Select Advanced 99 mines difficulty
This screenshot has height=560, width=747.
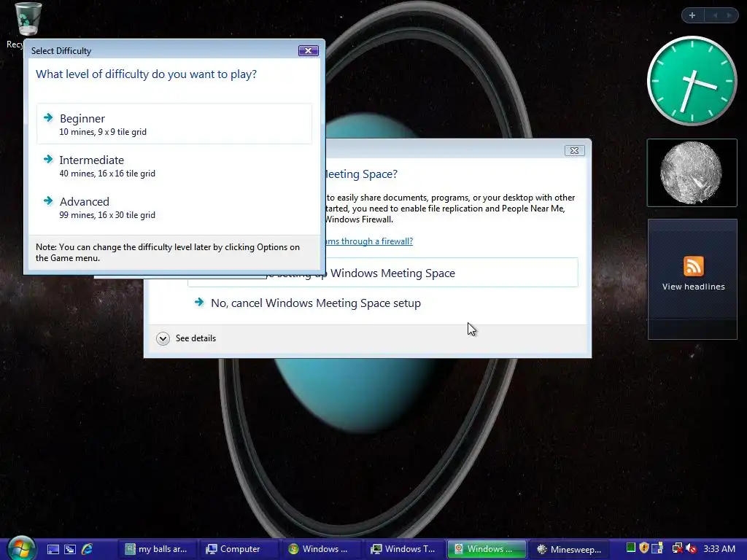click(x=174, y=207)
